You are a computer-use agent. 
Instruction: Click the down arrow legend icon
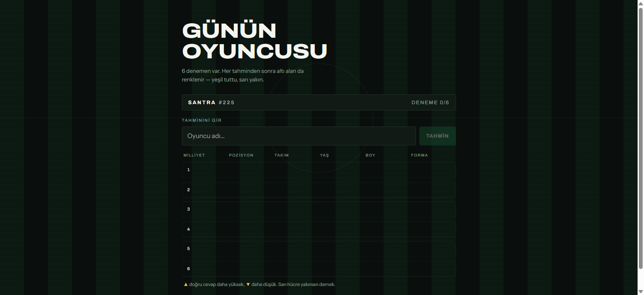[x=248, y=284]
